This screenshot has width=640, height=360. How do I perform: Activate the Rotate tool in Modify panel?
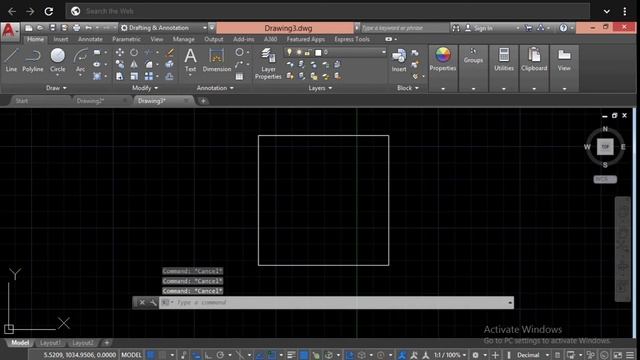(134, 52)
